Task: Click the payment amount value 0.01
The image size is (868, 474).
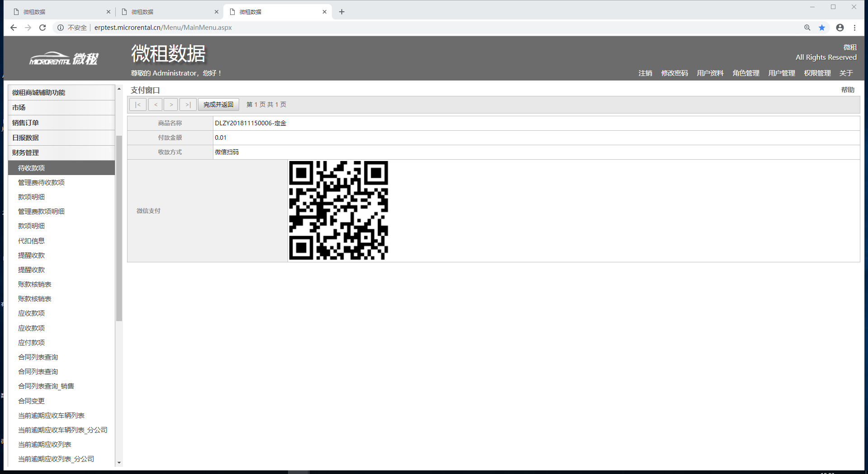Action: pyautogui.click(x=221, y=138)
